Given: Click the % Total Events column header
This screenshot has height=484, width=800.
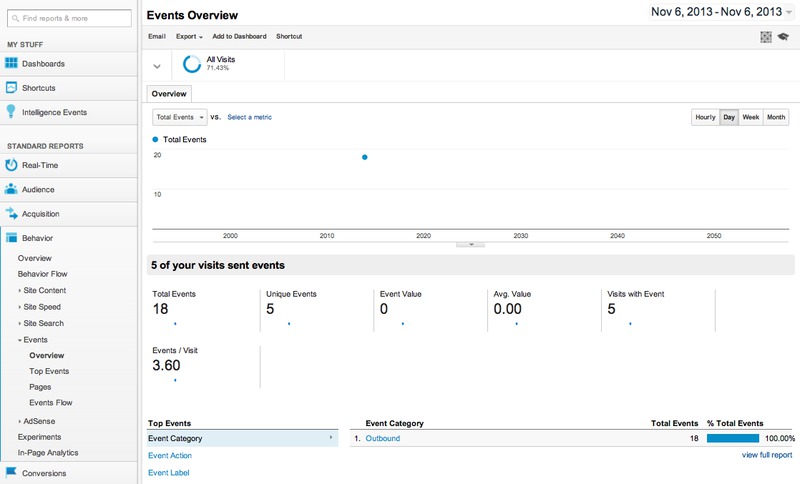Looking at the screenshot, I should tap(735, 423).
